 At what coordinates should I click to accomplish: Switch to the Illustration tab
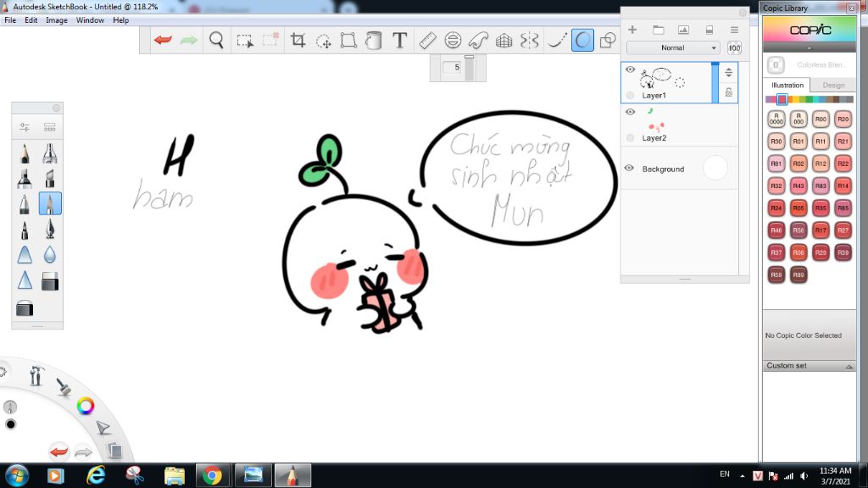(x=787, y=86)
